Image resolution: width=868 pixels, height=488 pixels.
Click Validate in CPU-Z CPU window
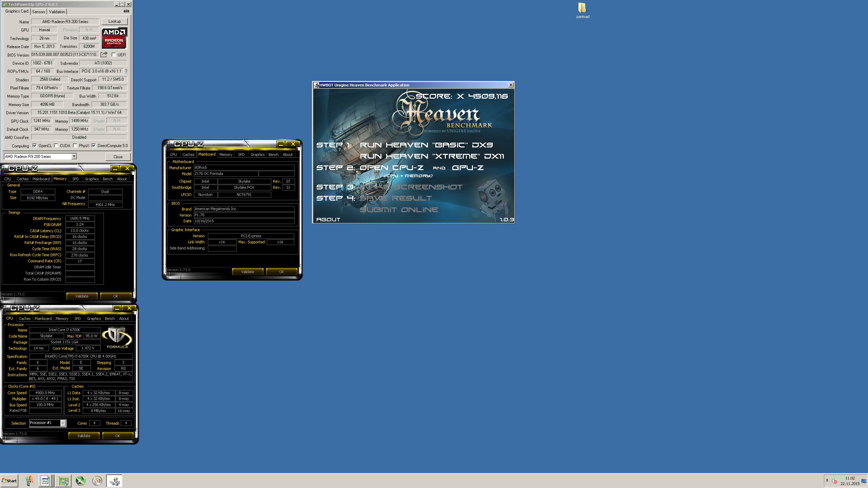[84, 436]
